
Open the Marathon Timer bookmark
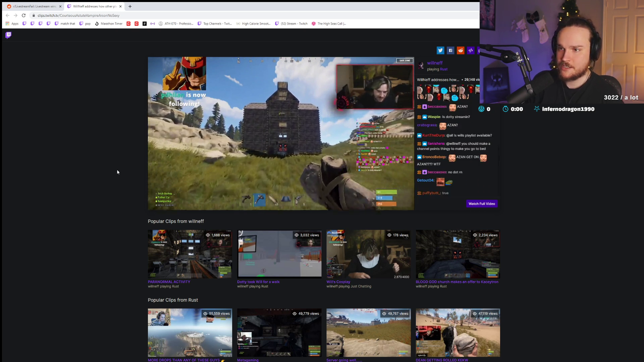point(109,24)
